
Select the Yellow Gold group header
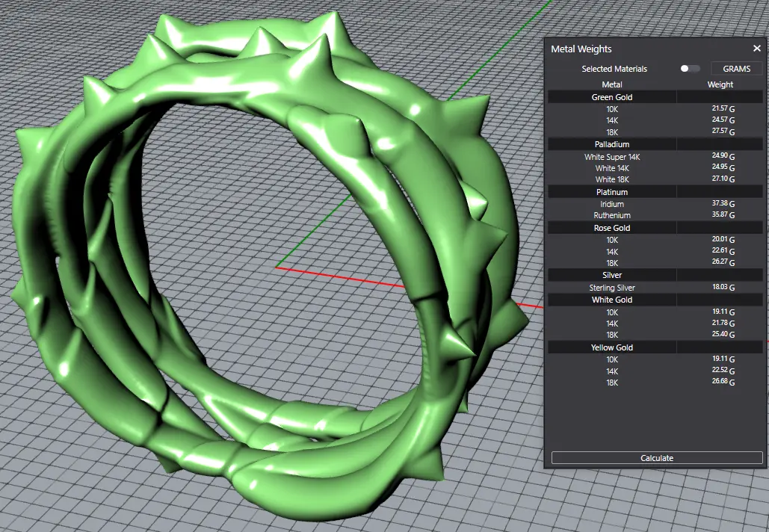tap(612, 347)
